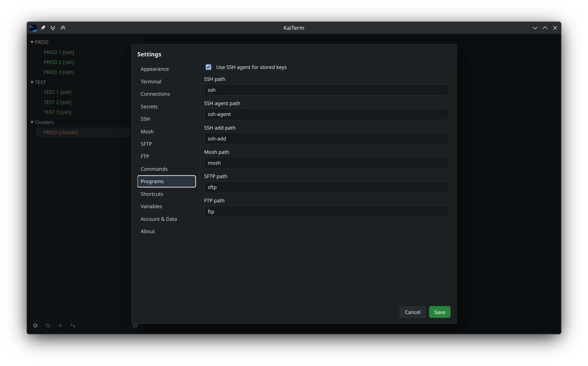
Task: Open Commands settings section
Action: point(167,169)
